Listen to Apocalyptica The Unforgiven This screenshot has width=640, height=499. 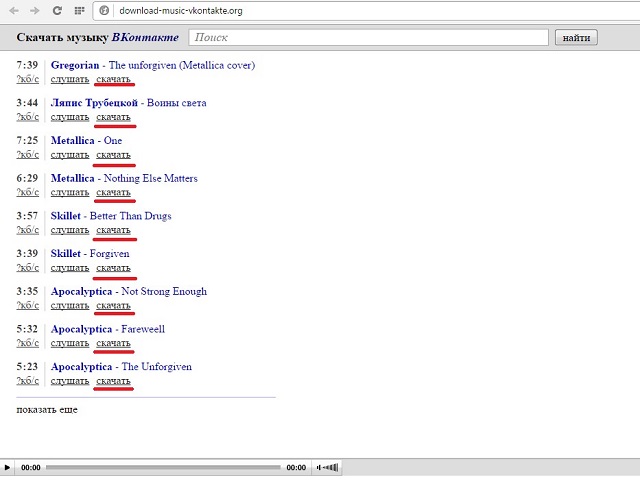tap(70, 381)
